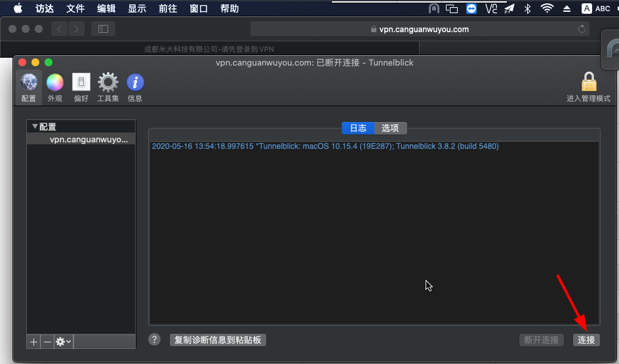Click the eject menu bar icon

click(567, 9)
